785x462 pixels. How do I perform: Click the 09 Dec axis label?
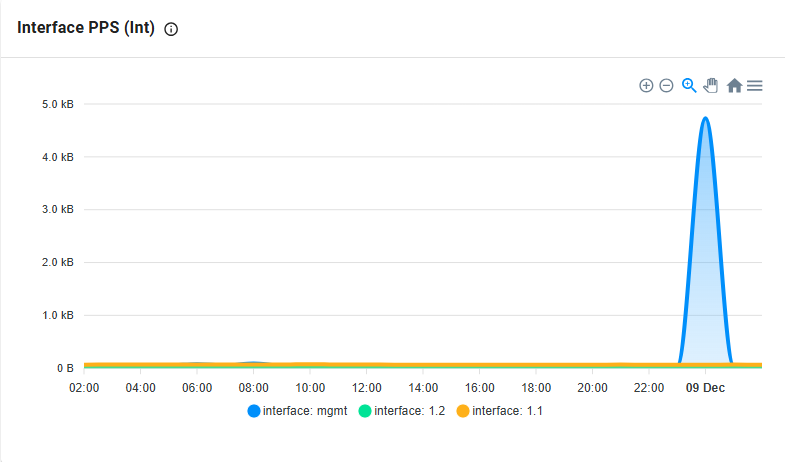(x=705, y=388)
